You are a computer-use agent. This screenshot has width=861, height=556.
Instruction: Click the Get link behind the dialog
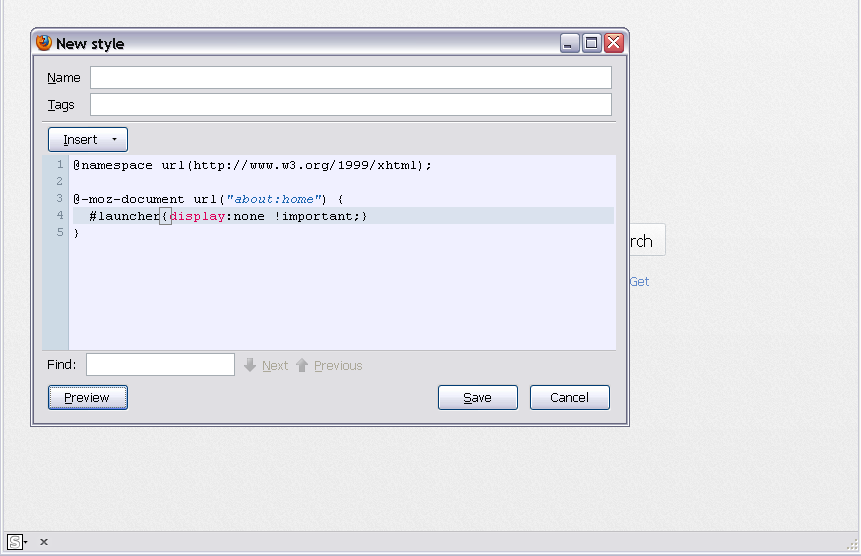tap(639, 282)
